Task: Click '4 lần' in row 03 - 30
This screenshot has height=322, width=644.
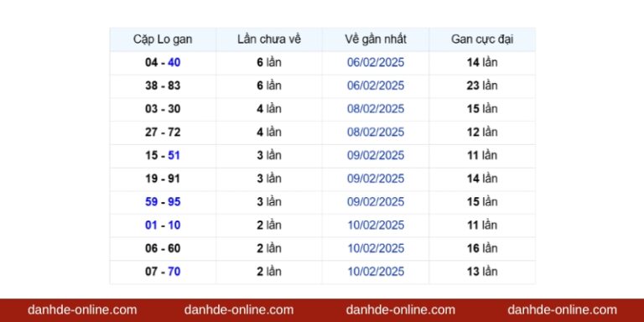Action: 269,109
